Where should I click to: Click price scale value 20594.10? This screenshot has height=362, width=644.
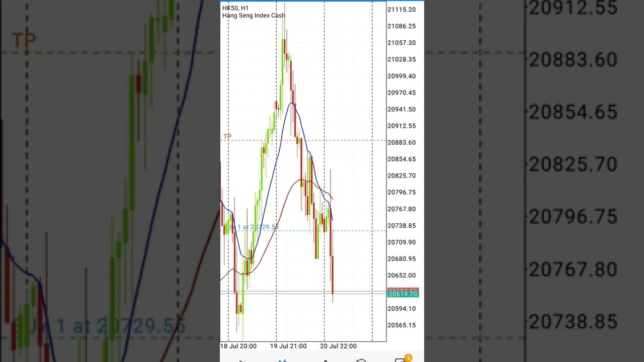pos(401,308)
